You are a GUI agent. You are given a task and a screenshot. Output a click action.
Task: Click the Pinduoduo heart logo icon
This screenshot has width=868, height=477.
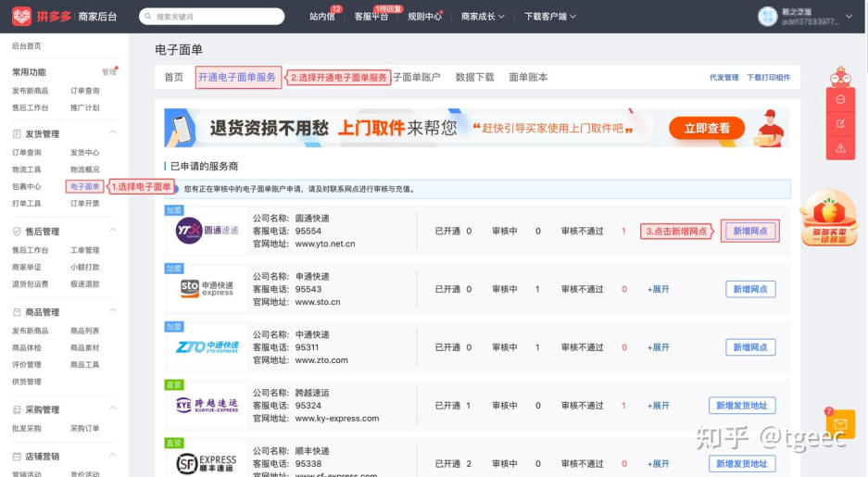click(20, 16)
